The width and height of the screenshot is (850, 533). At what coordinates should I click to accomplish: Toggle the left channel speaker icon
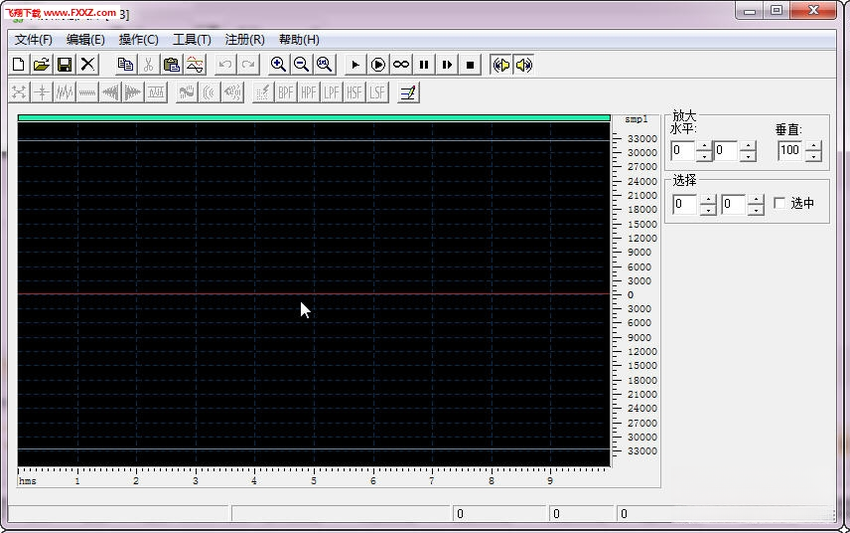click(x=501, y=65)
